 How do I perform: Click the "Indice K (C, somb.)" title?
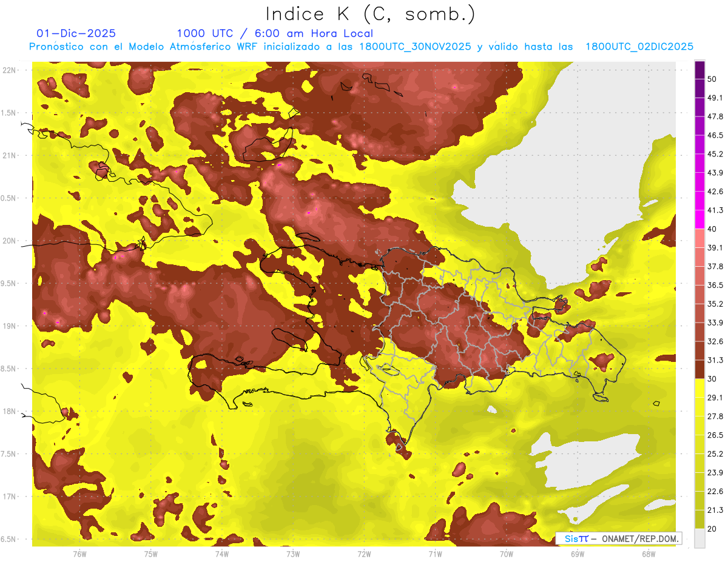[x=371, y=14]
